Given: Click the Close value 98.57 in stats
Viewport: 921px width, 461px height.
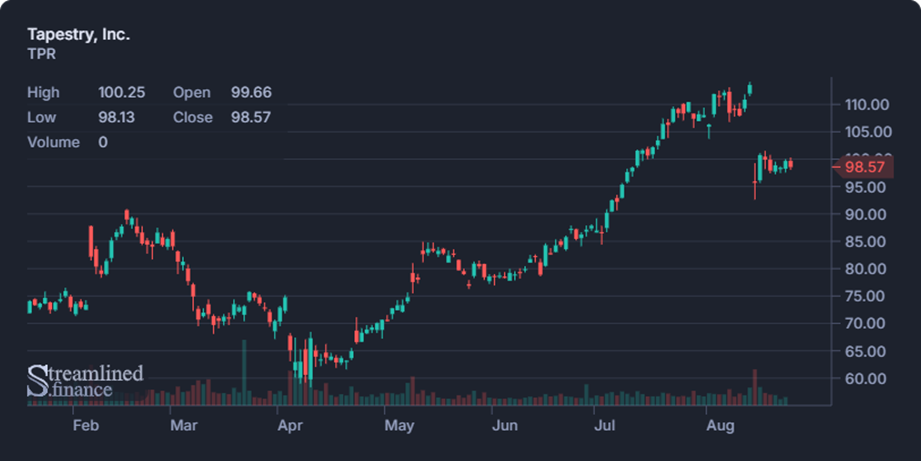Looking at the screenshot, I should click(x=251, y=117).
